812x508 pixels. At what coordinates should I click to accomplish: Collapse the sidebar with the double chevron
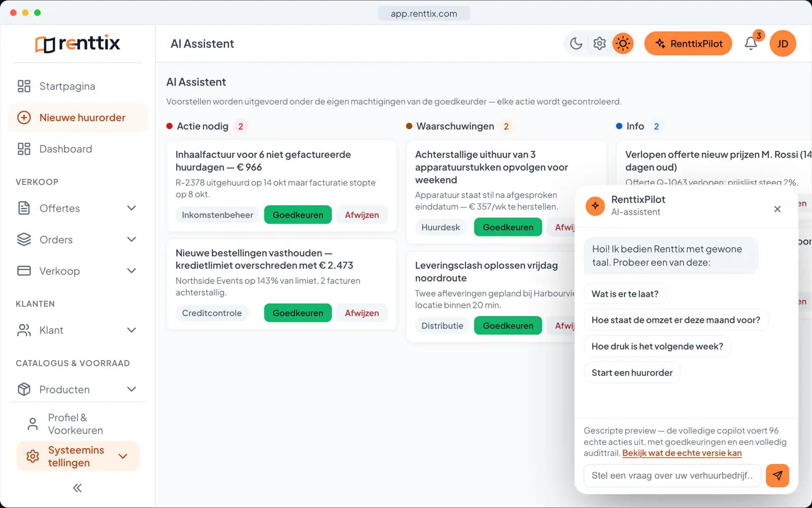[77, 488]
